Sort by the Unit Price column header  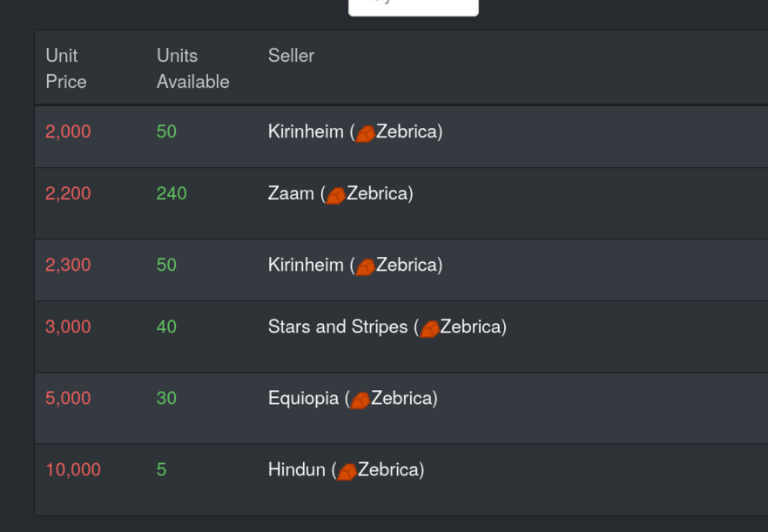click(x=66, y=69)
